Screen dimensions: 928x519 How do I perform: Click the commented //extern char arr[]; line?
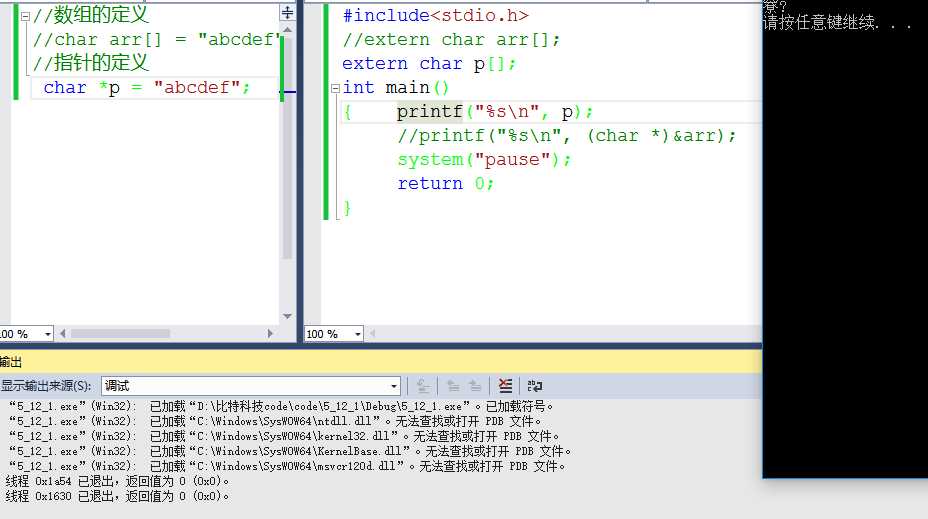click(x=451, y=40)
